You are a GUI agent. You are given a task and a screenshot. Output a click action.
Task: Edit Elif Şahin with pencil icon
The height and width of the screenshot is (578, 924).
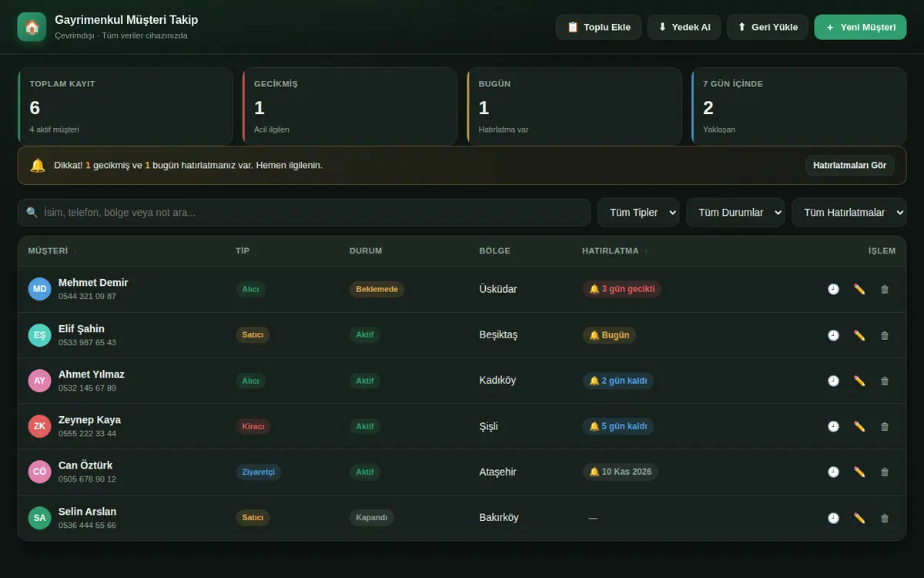859,335
